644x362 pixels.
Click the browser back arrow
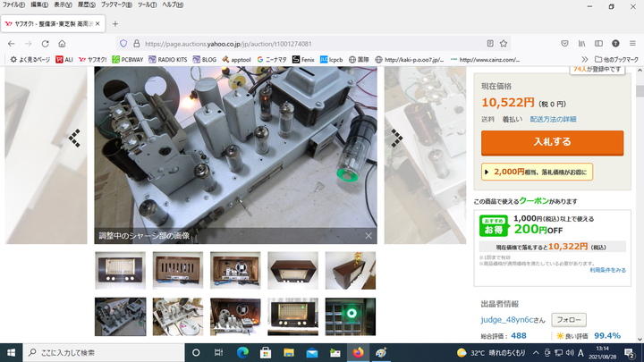tap(10, 43)
